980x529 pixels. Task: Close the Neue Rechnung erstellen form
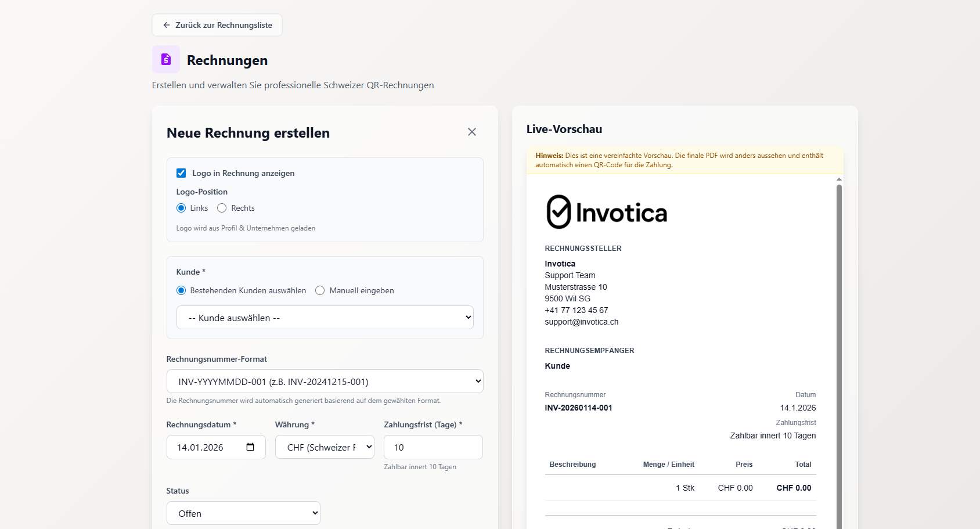point(471,132)
